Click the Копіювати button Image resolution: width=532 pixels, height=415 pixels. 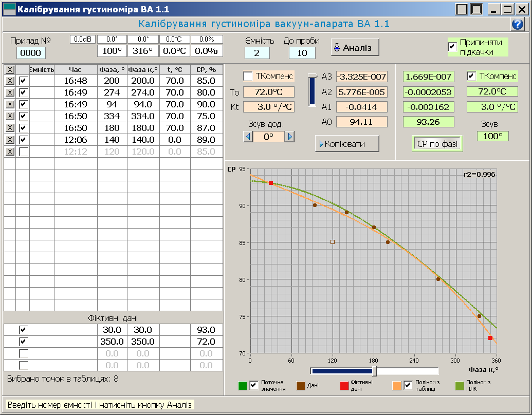click(347, 144)
